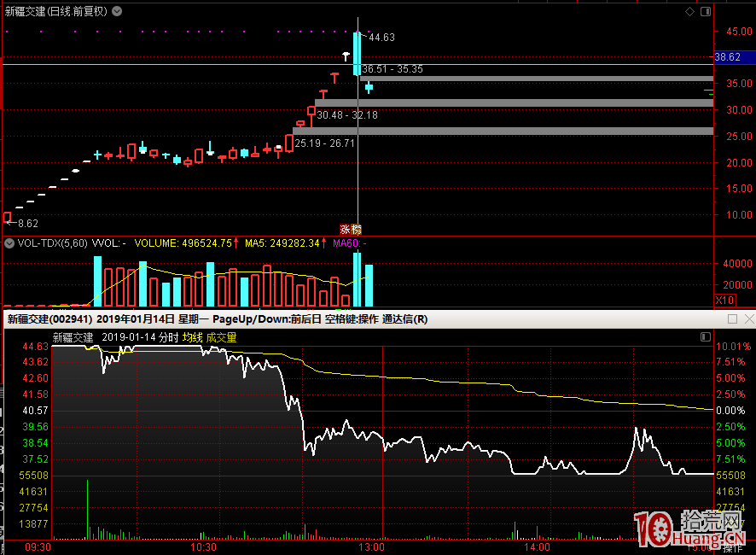Click the MA5: 249282.34 indicator value
Screen dimensions: 756x555
pos(282,243)
